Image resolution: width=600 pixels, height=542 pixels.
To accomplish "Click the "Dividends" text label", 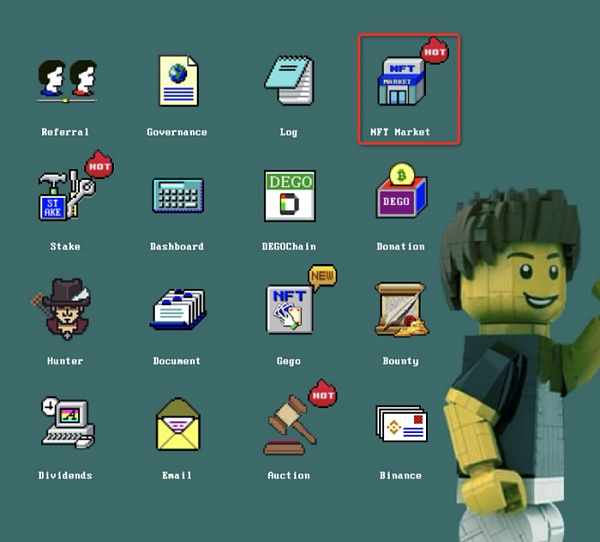I will tap(65, 475).
